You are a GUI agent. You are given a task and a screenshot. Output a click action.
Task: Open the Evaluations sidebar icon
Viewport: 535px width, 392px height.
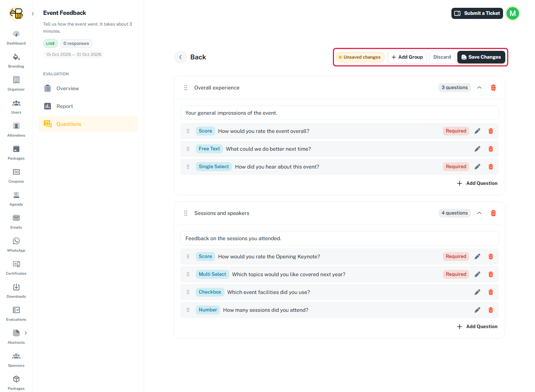pyautogui.click(x=16, y=314)
